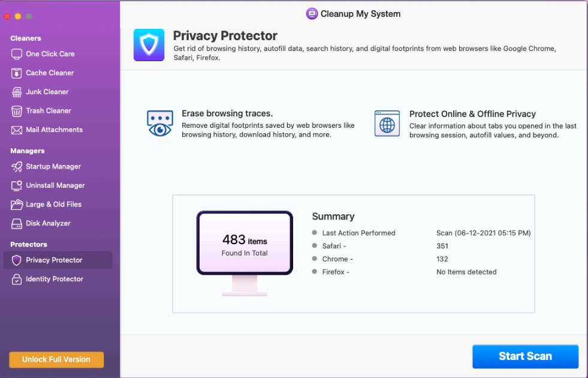Click the Identity Protector lock icon

coord(17,279)
